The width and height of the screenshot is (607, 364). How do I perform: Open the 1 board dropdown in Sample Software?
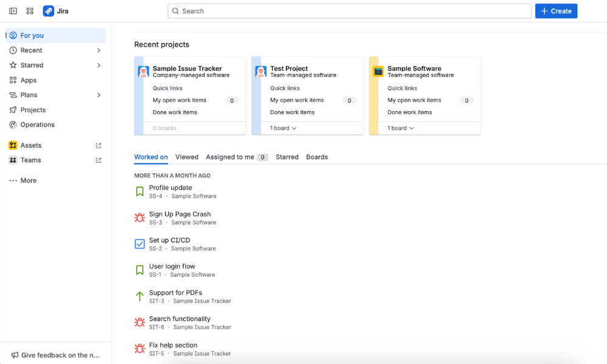(401, 128)
